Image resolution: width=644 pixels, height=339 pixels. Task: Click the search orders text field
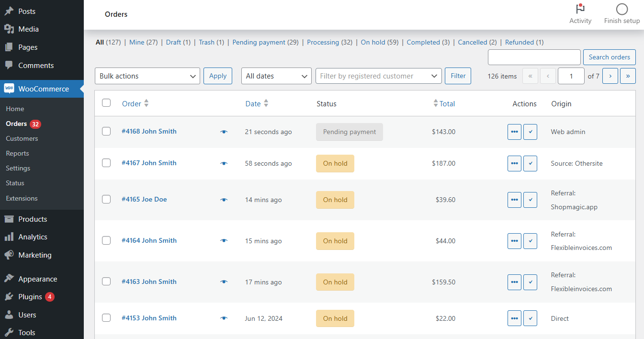(x=534, y=57)
